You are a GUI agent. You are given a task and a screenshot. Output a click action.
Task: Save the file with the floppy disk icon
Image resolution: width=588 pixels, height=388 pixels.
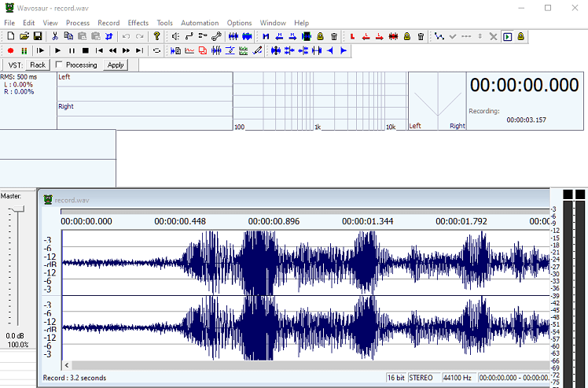click(38, 36)
